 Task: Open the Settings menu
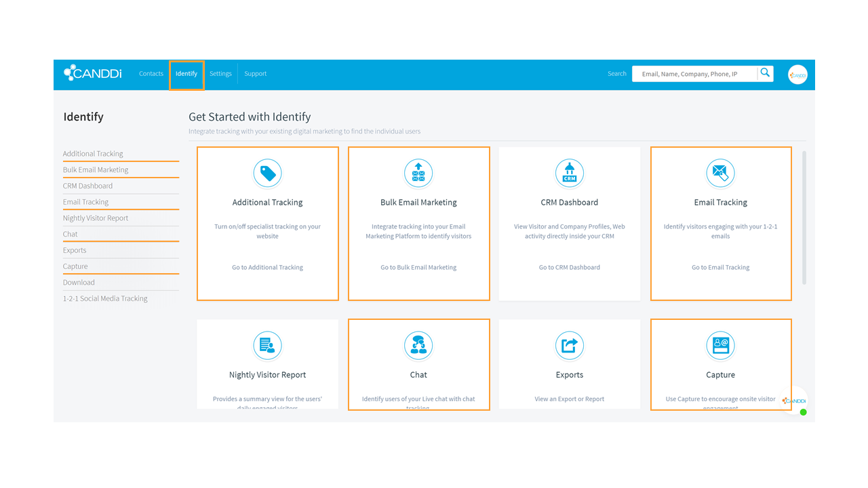point(220,74)
